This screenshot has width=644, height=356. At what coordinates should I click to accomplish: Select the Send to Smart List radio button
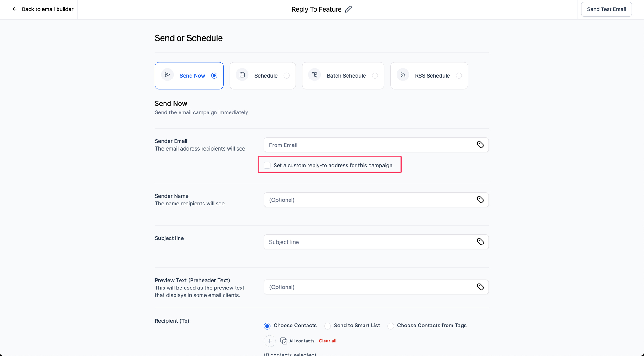point(328,325)
